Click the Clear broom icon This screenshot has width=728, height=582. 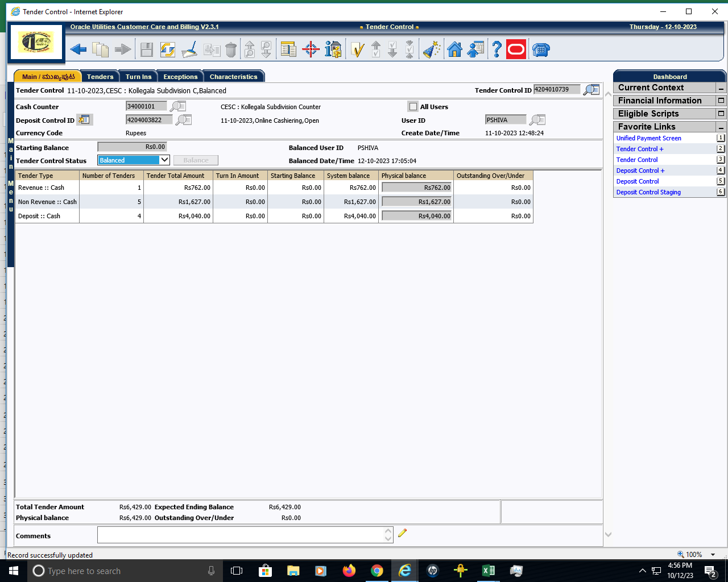[189, 50]
